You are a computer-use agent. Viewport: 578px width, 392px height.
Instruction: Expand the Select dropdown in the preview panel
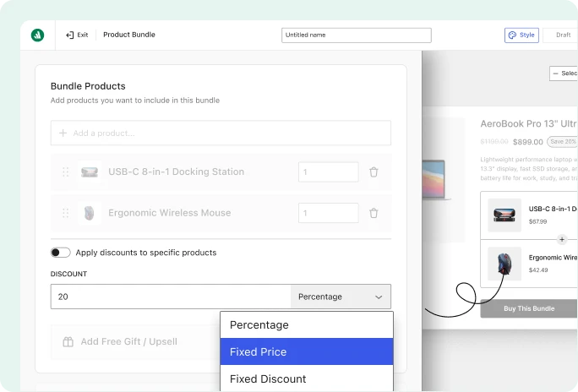(x=564, y=73)
